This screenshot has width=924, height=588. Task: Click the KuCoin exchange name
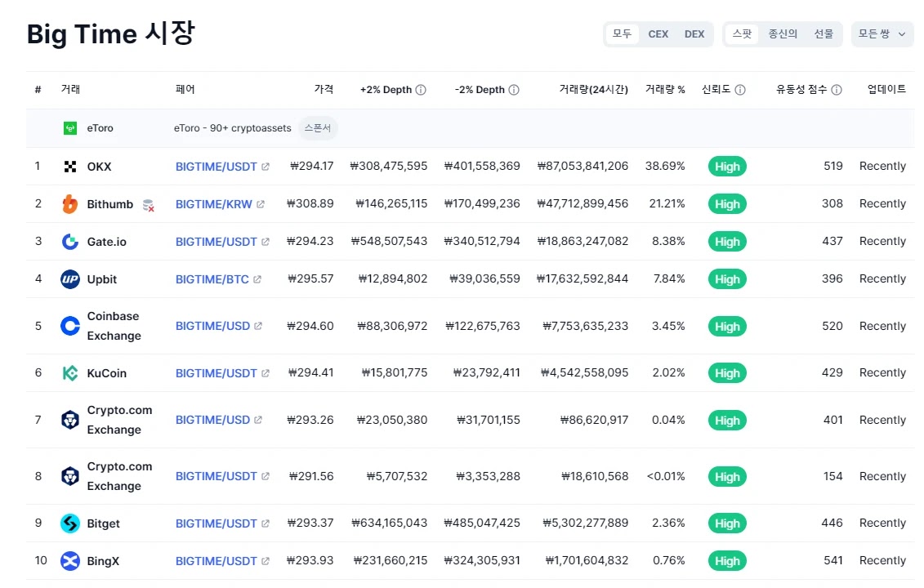(x=107, y=373)
